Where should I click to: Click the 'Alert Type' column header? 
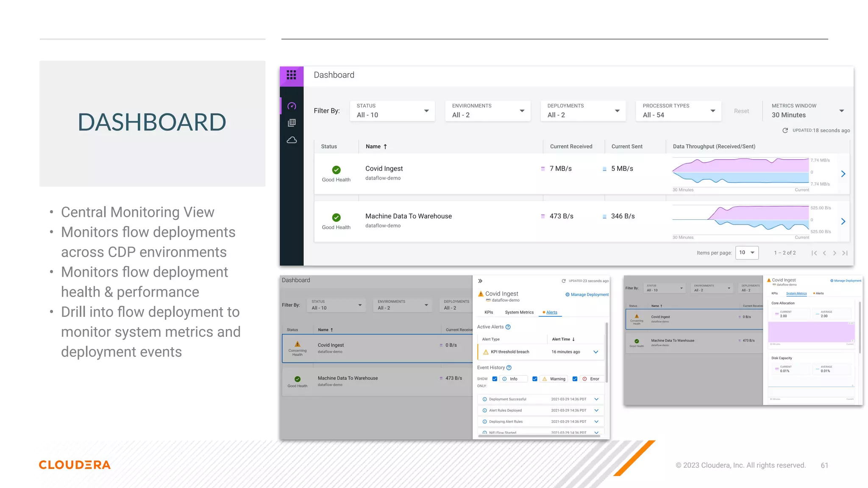click(491, 339)
